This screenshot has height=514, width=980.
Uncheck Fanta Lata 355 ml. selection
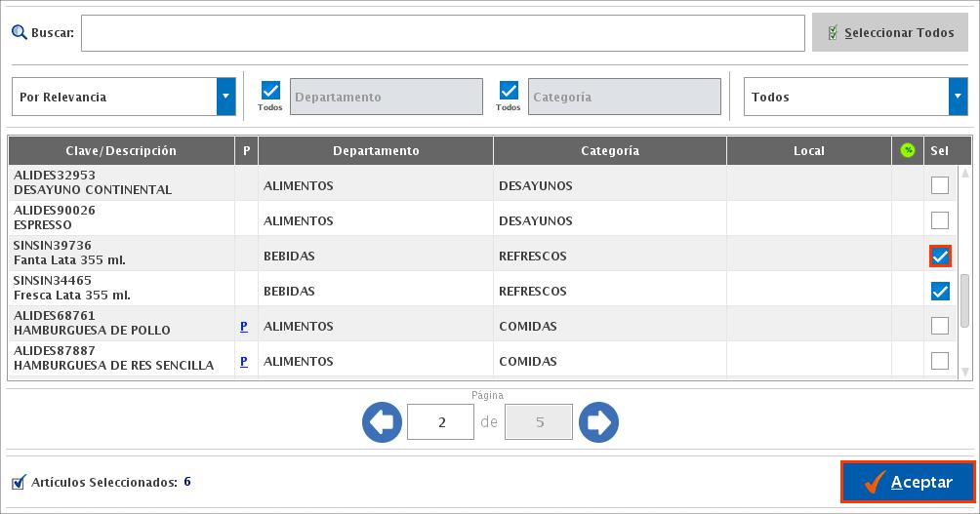click(940, 257)
